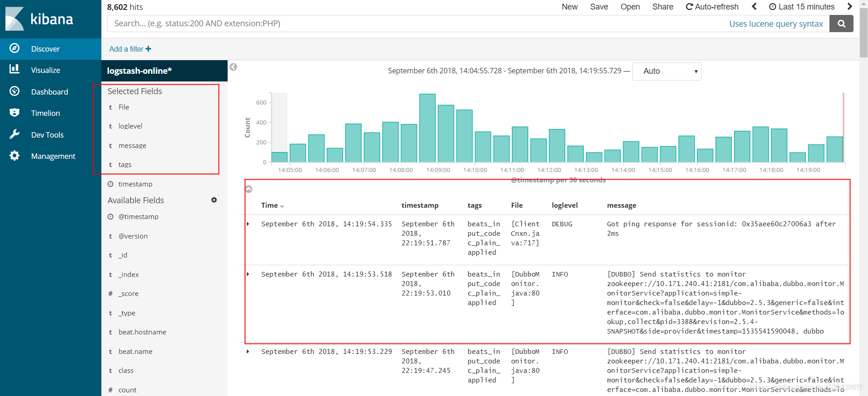The width and height of the screenshot is (868, 396).
Task: Click the tags column header
Action: (475, 205)
